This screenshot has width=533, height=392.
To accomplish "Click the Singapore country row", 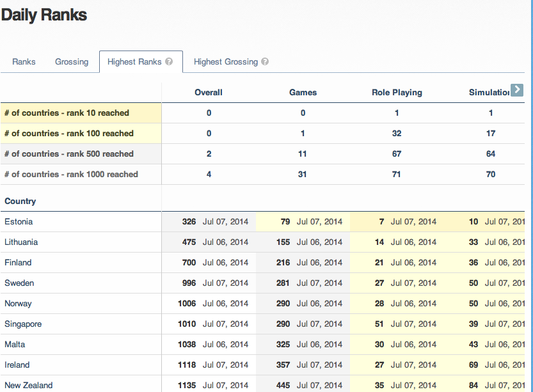I will 23,324.
